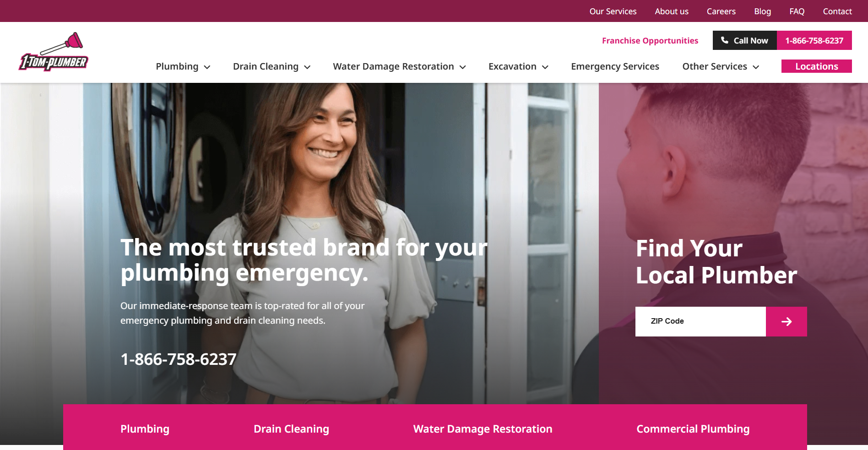Open the Other Services dropdown chevron
Viewport: 868px width, 450px height.
756,67
